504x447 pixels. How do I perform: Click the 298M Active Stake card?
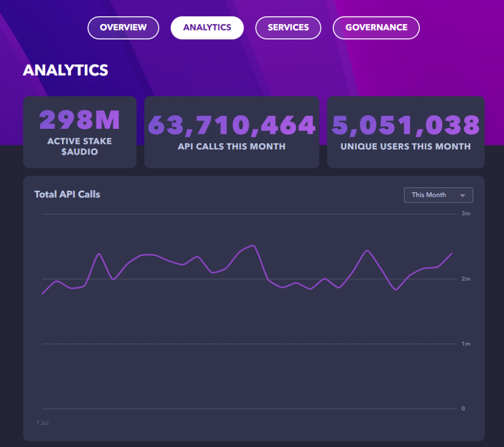point(80,132)
